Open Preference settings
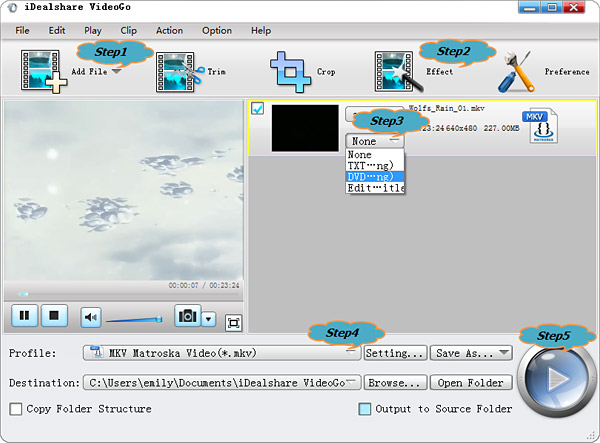This screenshot has width=600, height=443. coord(543,72)
